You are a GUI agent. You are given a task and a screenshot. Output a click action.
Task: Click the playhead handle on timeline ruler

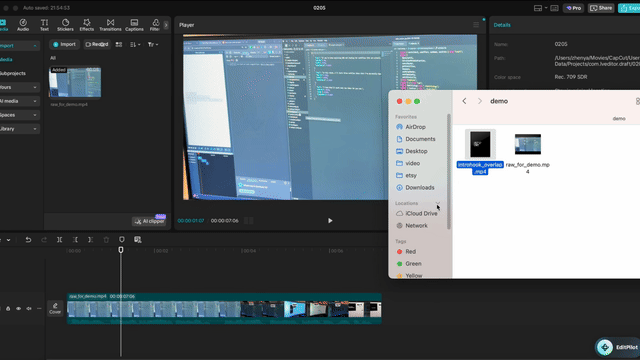click(x=121, y=249)
